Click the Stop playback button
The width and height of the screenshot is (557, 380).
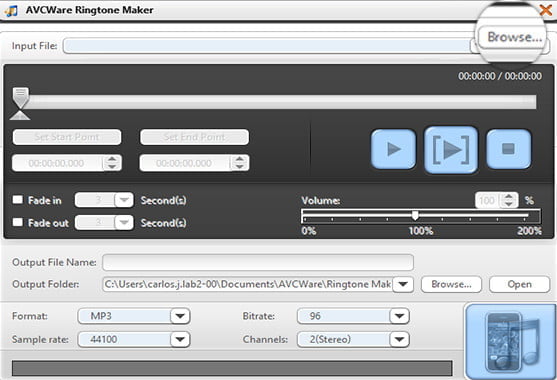coord(509,149)
